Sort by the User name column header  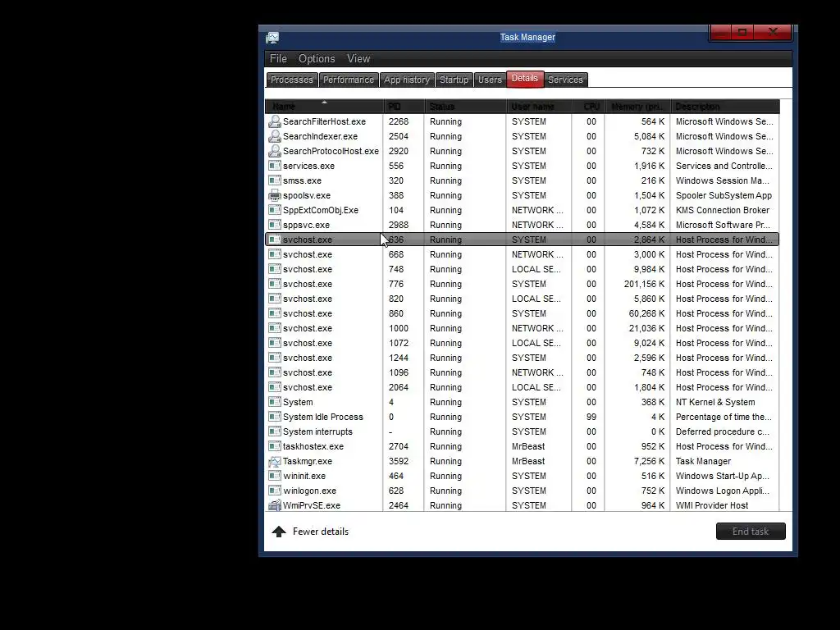pyautogui.click(x=539, y=106)
